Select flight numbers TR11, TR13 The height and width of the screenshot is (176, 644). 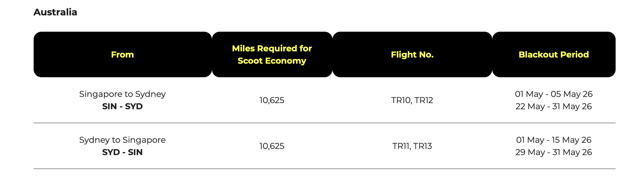point(412,146)
